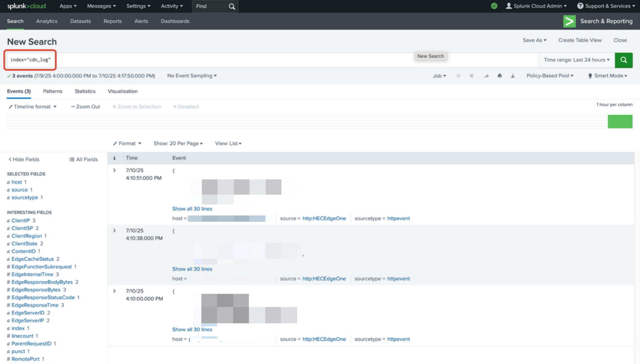Click the stop job square icon
Viewport: 640px width, 364px height.
point(472,76)
